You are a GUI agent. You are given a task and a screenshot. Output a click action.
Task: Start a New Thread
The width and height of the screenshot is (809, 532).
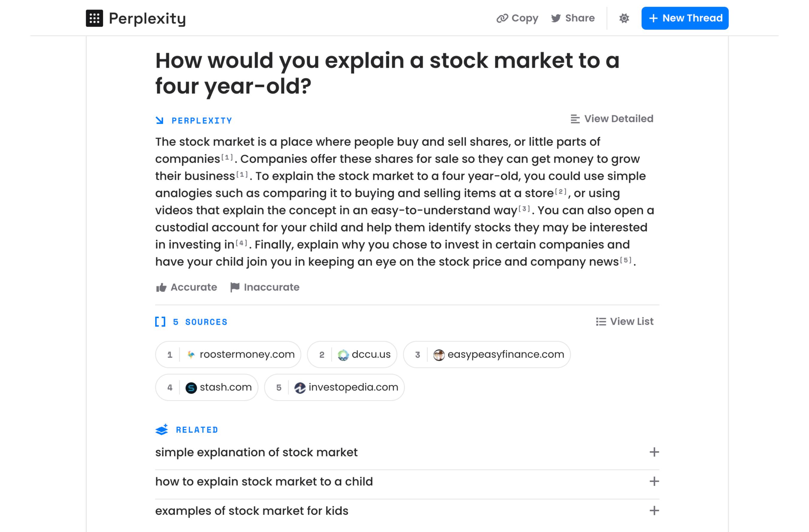coord(685,18)
